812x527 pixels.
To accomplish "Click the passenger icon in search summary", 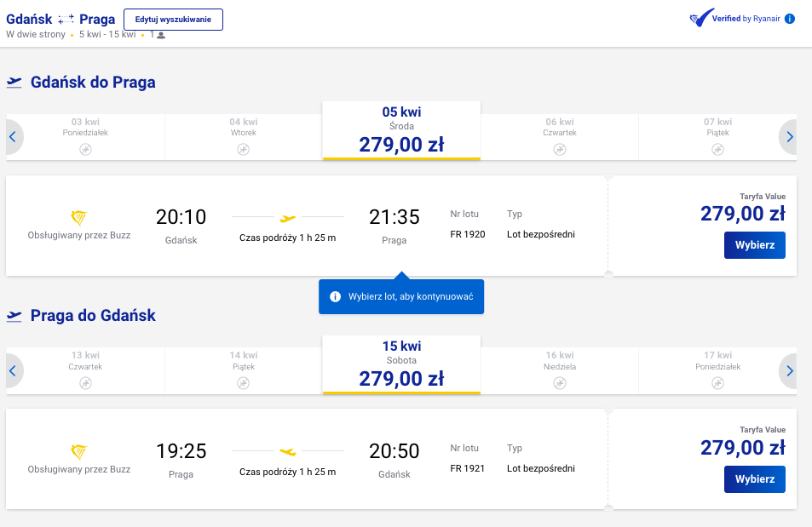I will (x=161, y=35).
